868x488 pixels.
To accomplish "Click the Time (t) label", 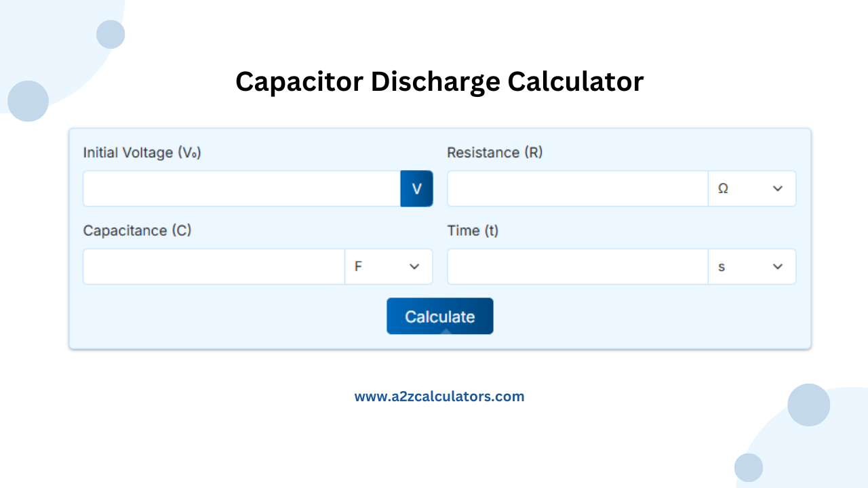I will [473, 230].
